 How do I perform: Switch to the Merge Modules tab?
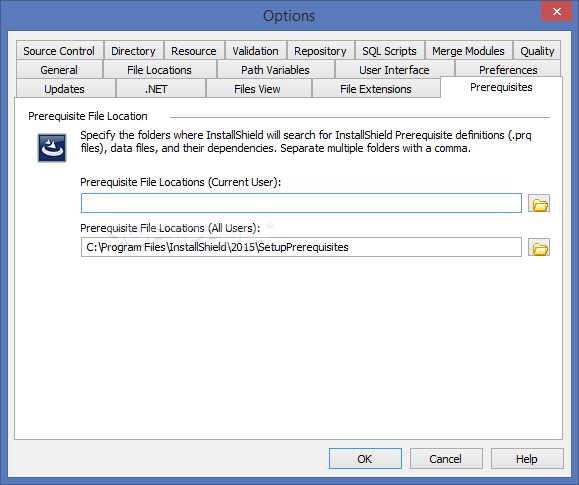468,51
